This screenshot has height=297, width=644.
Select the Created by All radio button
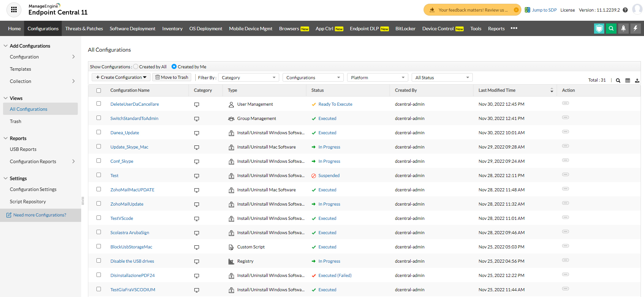tap(136, 67)
